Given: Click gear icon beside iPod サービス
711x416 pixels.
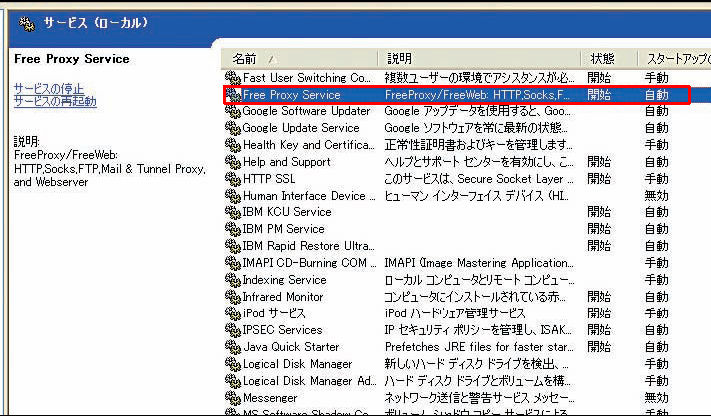Looking at the screenshot, I should pyautogui.click(x=233, y=313).
